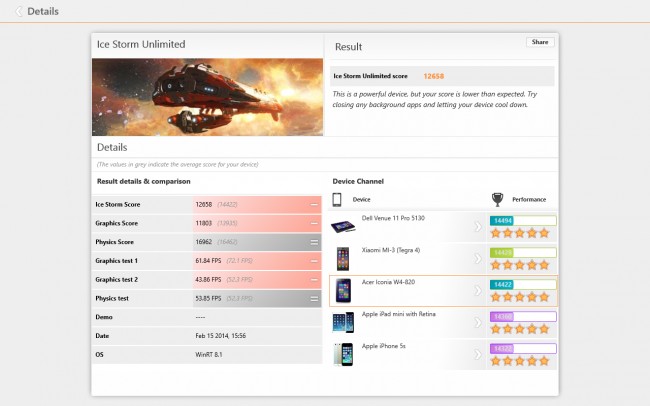Click the iPad mini star rating
The image size is (650, 406).
(520, 329)
